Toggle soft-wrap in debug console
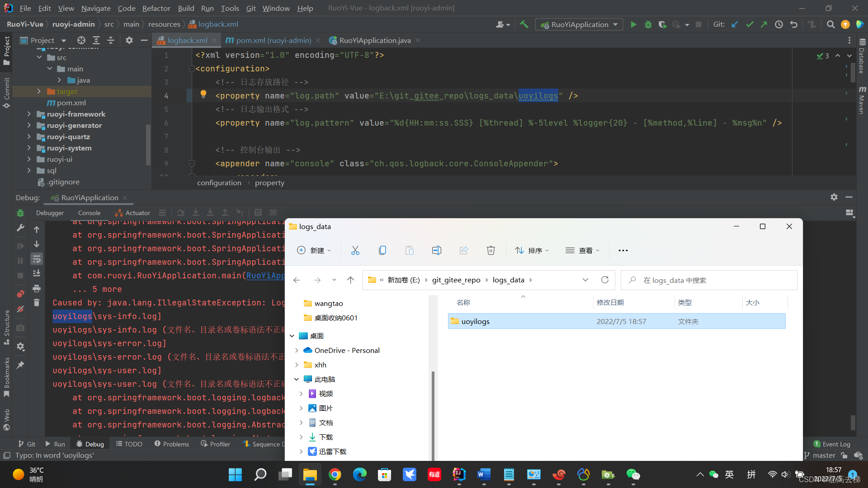 [x=37, y=259]
